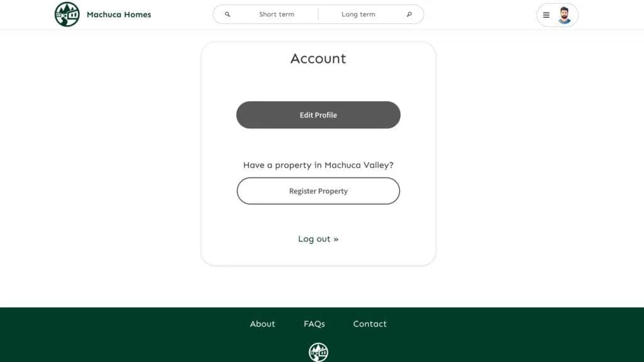Click the divider between Short term and Long term
Viewport: 644px width, 362px height.
[x=318, y=14]
